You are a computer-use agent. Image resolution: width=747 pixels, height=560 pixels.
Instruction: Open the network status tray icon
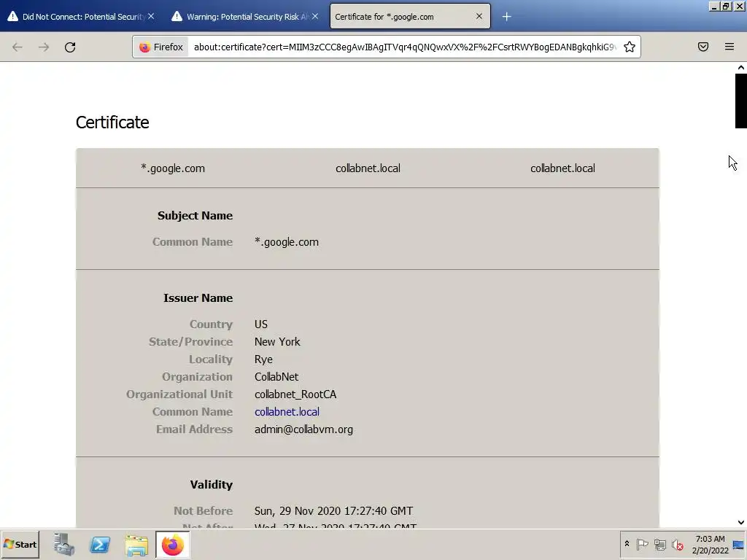[x=659, y=544]
